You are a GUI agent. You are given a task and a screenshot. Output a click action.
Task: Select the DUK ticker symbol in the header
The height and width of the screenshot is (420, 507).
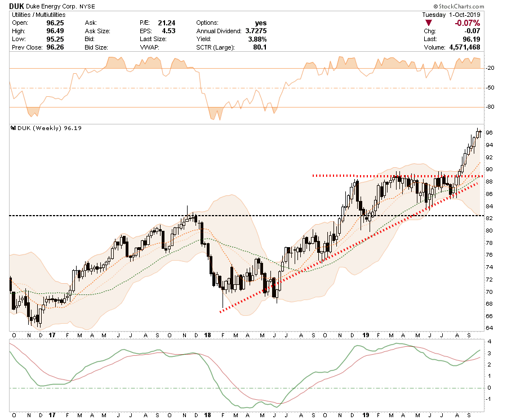[x=16, y=6]
